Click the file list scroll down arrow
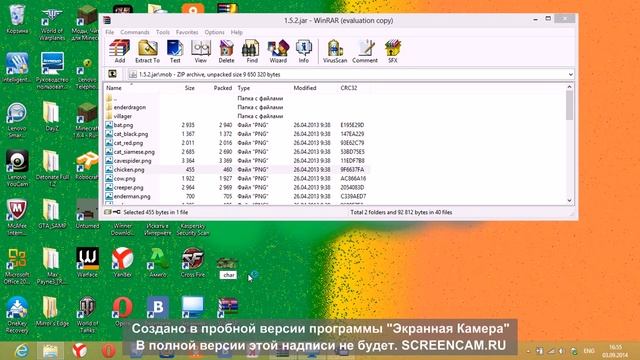Screen dimensions: 640x360 click(x=569, y=200)
